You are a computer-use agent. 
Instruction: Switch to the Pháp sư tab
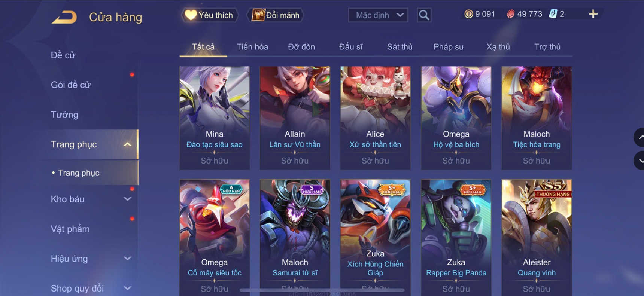point(449,47)
